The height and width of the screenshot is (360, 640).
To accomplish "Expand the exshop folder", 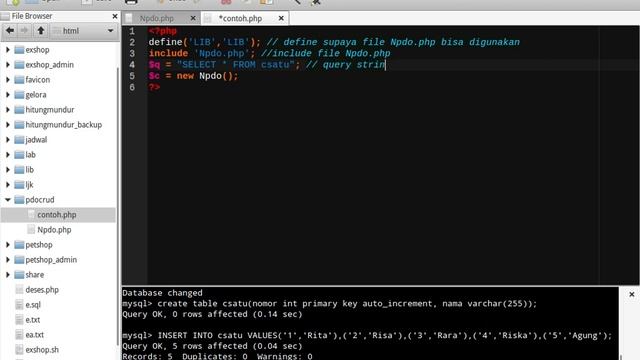I will pyautogui.click(x=8, y=50).
